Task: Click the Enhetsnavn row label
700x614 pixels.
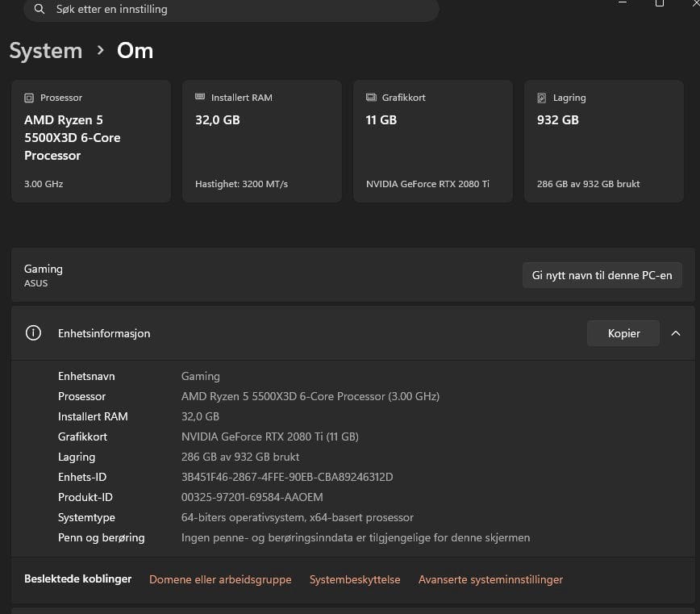Action: [86, 376]
